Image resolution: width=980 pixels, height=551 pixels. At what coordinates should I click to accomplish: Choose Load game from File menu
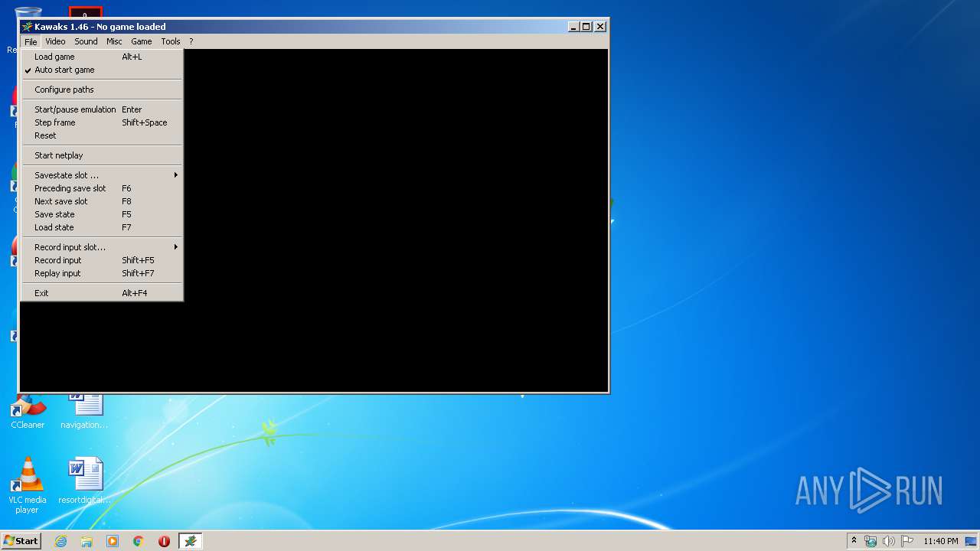pyautogui.click(x=101, y=57)
